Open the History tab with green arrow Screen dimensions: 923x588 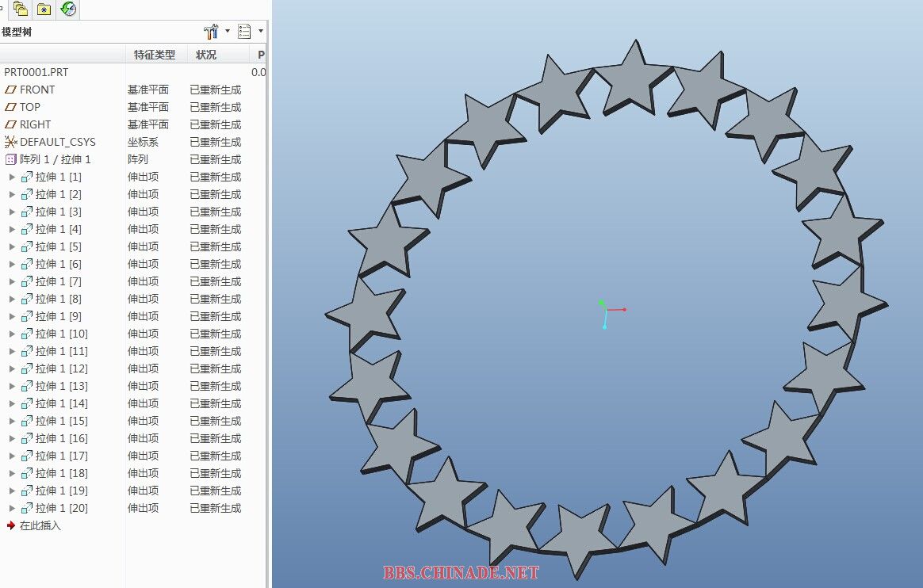(x=69, y=9)
